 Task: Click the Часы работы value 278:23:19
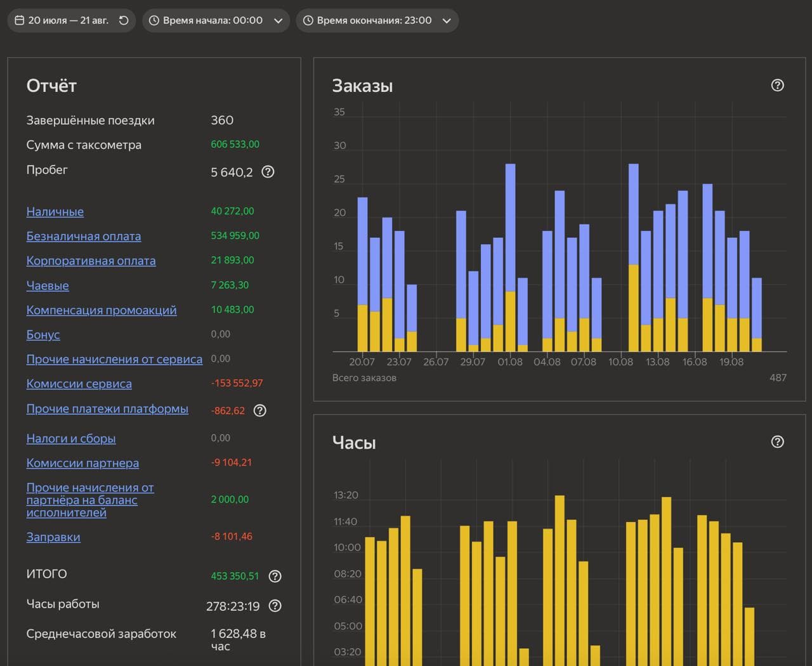click(x=233, y=606)
